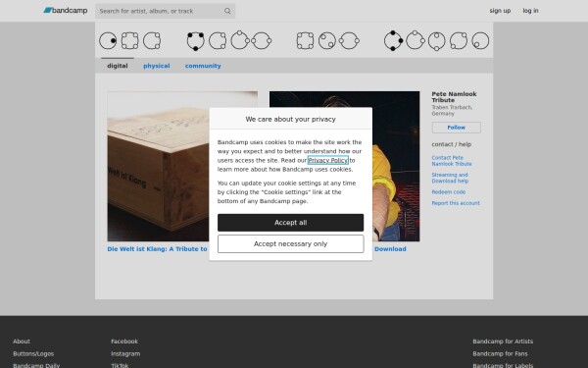This screenshot has width=588, height=368.
Task: Switch to the physical tab
Action: (157, 66)
